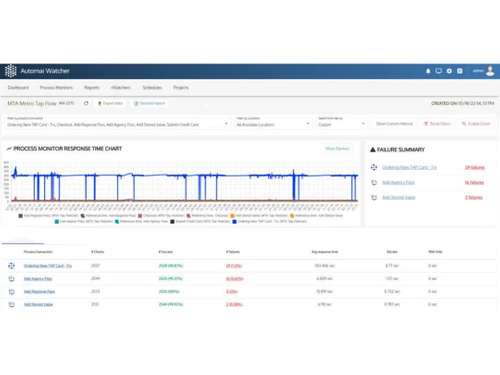The image size is (500, 375).
Task: Open Add Agency Pass link in Failure Summary
Action: pyautogui.click(x=398, y=182)
